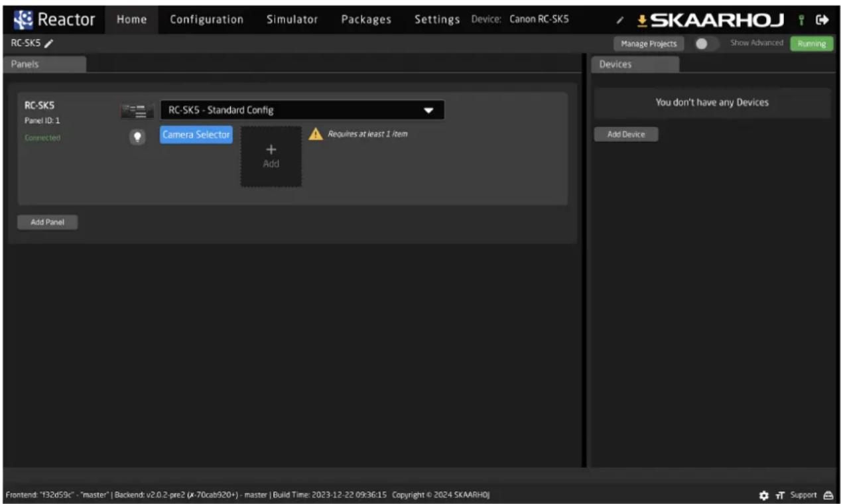This screenshot has width=841, height=504.
Task: Click the icon right of Support in the footer
Action: (x=828, y=495)
